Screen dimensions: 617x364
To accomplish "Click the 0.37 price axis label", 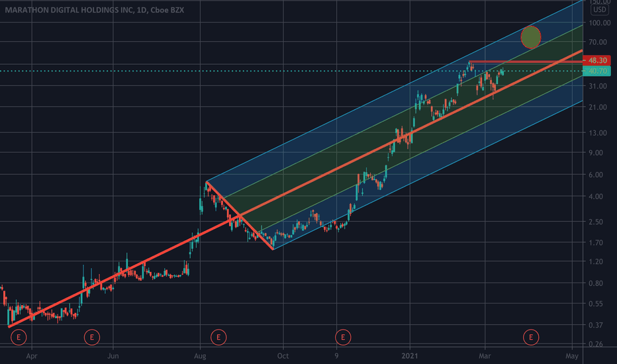I will point(596,325).
